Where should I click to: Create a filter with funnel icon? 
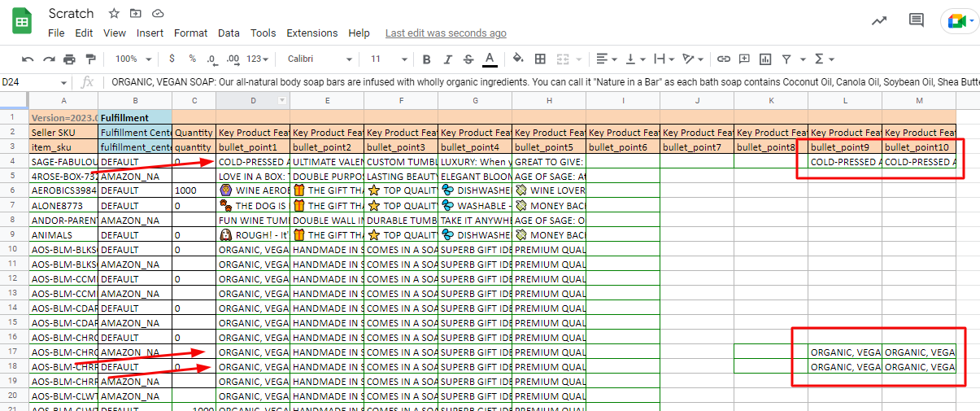[x=786, y=59]
